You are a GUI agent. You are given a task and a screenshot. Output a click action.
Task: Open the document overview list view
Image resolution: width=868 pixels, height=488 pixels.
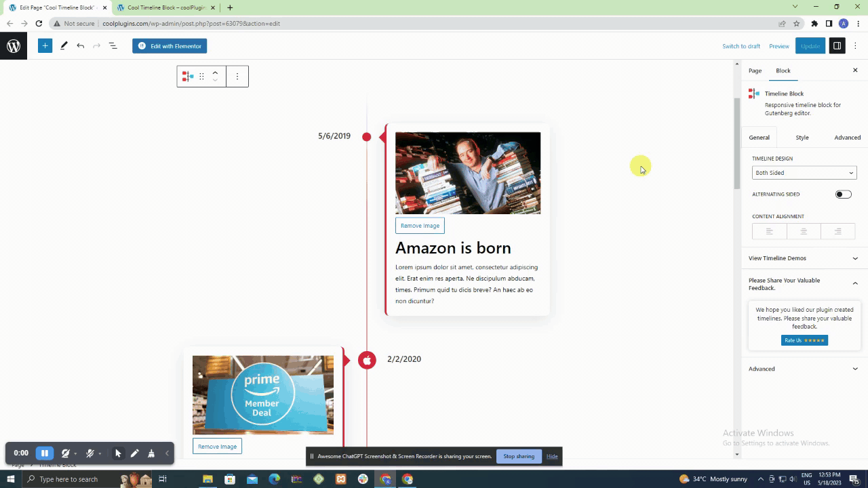(113, 46)
